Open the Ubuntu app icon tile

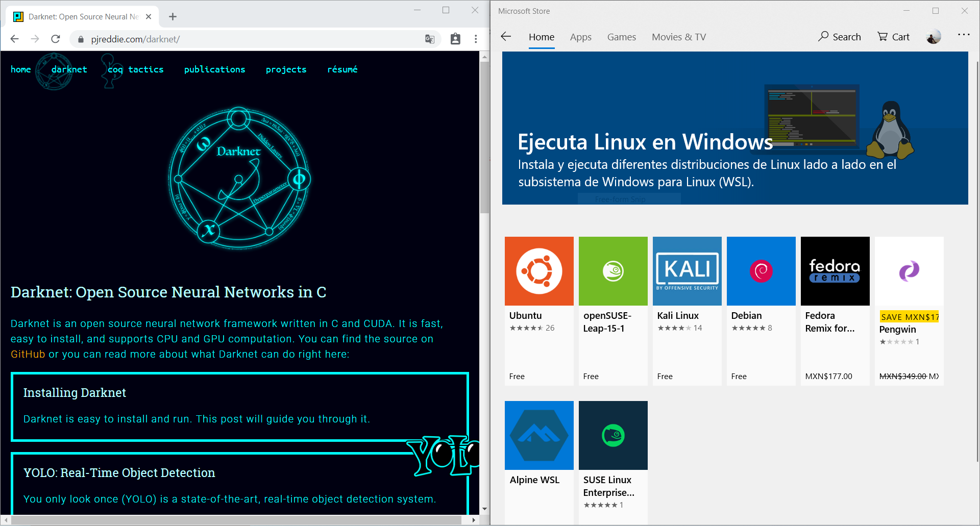pos(539,271)
